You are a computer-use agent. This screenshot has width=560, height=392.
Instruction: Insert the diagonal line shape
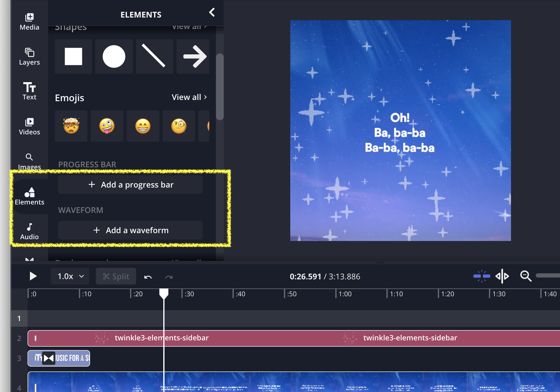point(154,56)
